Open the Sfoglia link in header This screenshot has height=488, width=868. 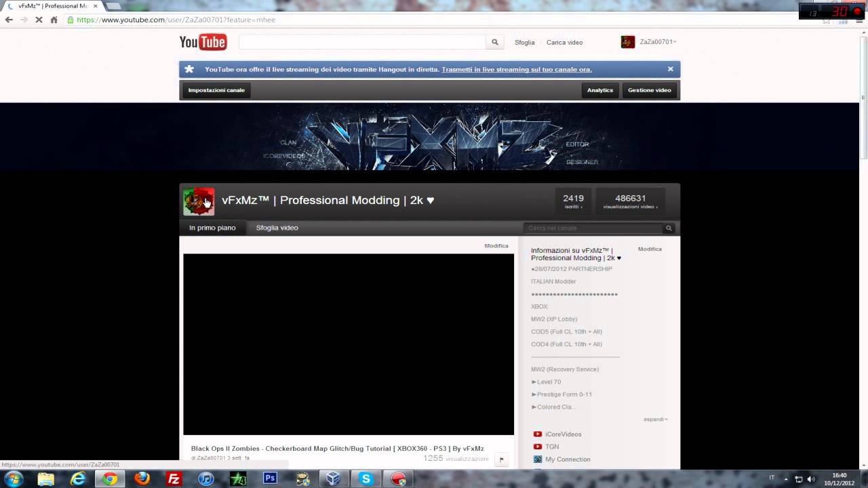[x=524, y=42]
